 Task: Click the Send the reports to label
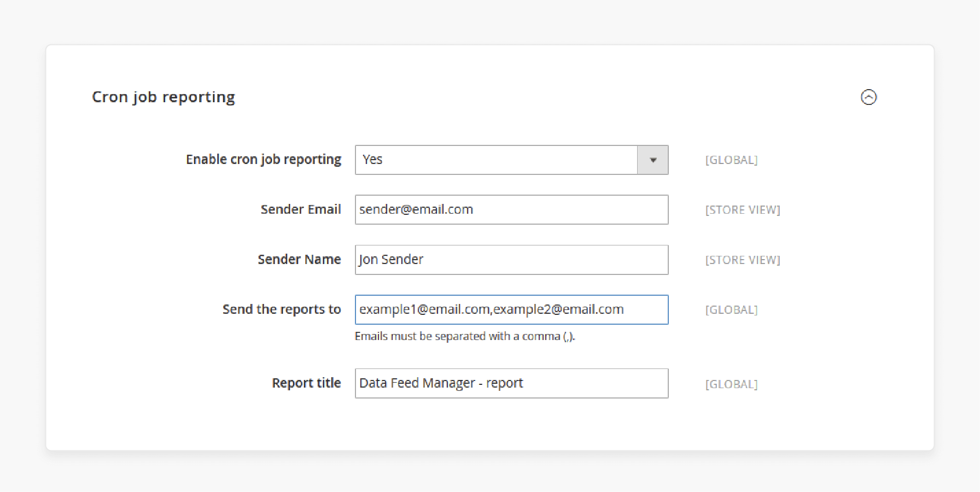coord(282,309)
